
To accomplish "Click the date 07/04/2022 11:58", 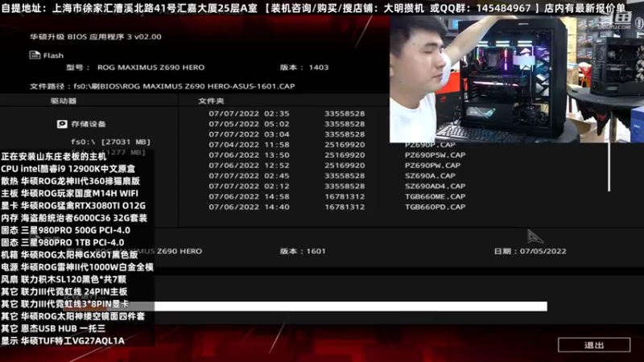I will [249, 145].
